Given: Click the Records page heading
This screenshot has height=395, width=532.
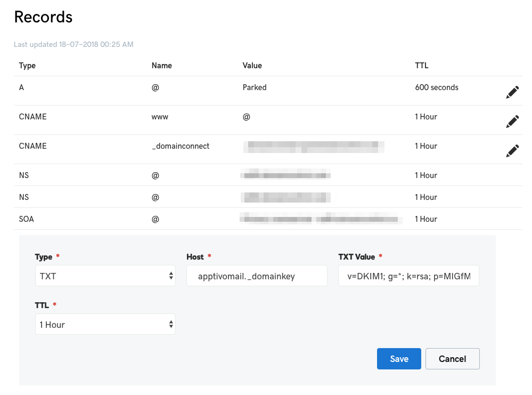Looking at the screenshot, I should click(x=43, y=17).
